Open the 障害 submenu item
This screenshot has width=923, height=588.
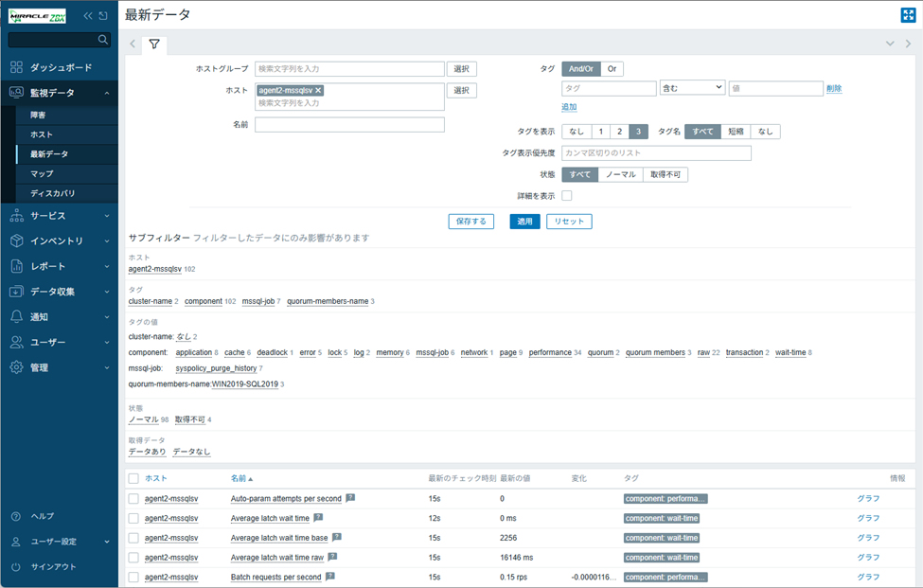pos(42,115)
